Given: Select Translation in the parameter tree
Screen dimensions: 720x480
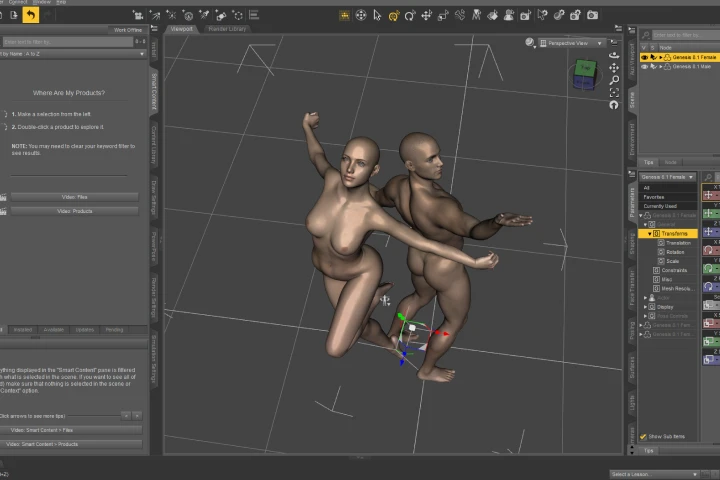Looking at the screenshot, I should pos(678,243).
